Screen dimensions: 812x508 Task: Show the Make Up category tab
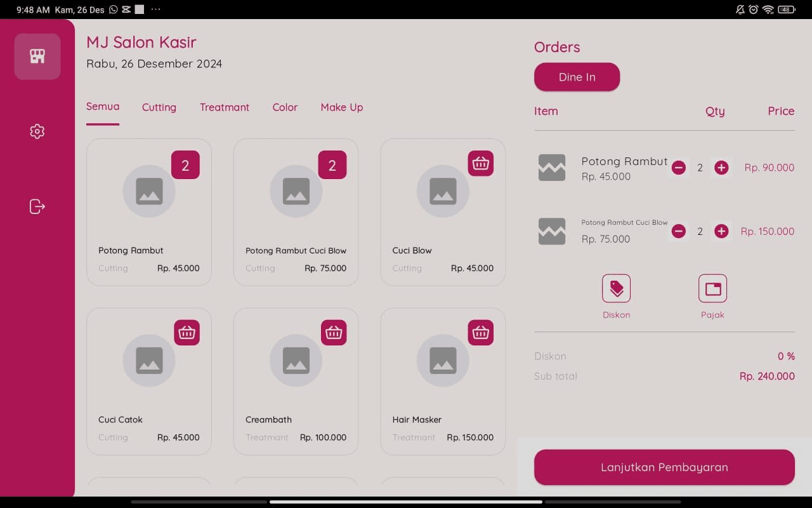click(342, 107)
